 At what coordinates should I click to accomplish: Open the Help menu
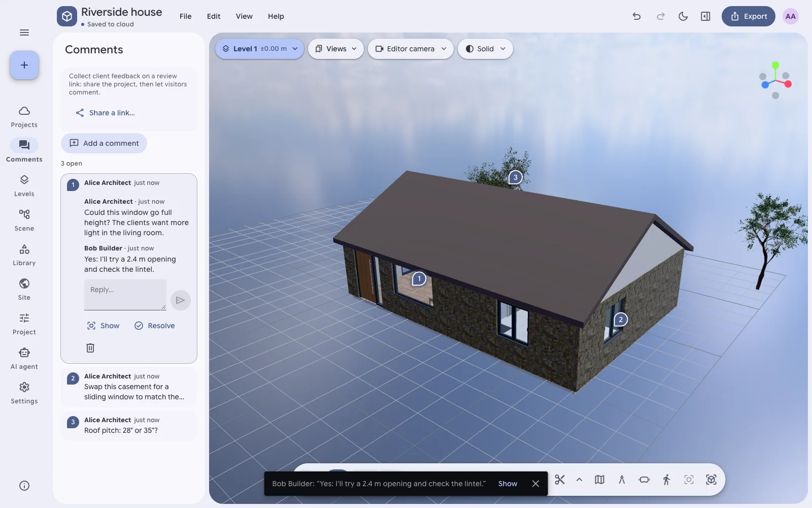(276, 16)
